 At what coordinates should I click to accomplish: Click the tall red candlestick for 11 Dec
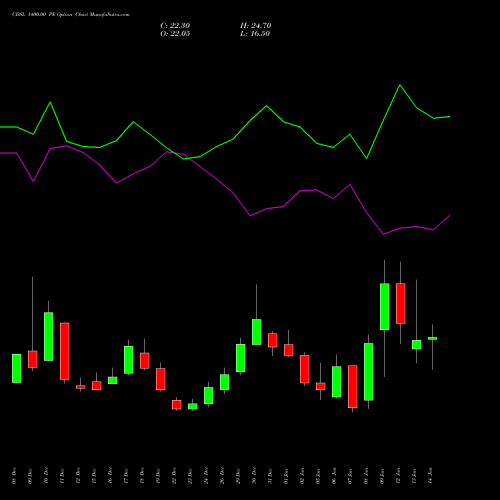click(x=65, y=351)
